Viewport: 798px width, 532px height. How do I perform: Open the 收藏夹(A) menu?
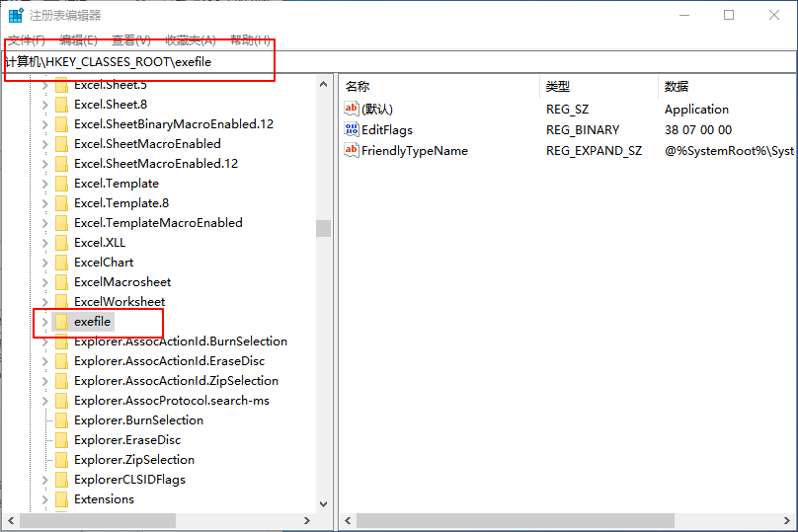click(x=191, y=39)
